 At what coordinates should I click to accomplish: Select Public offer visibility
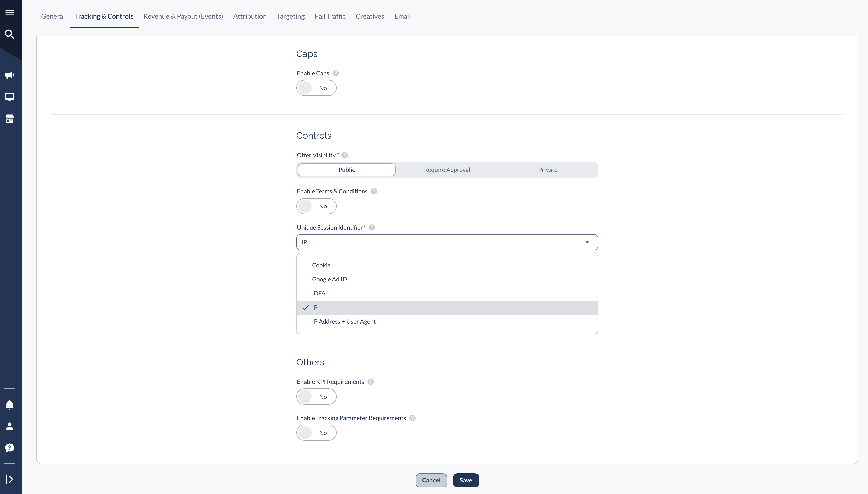(346, 170)
